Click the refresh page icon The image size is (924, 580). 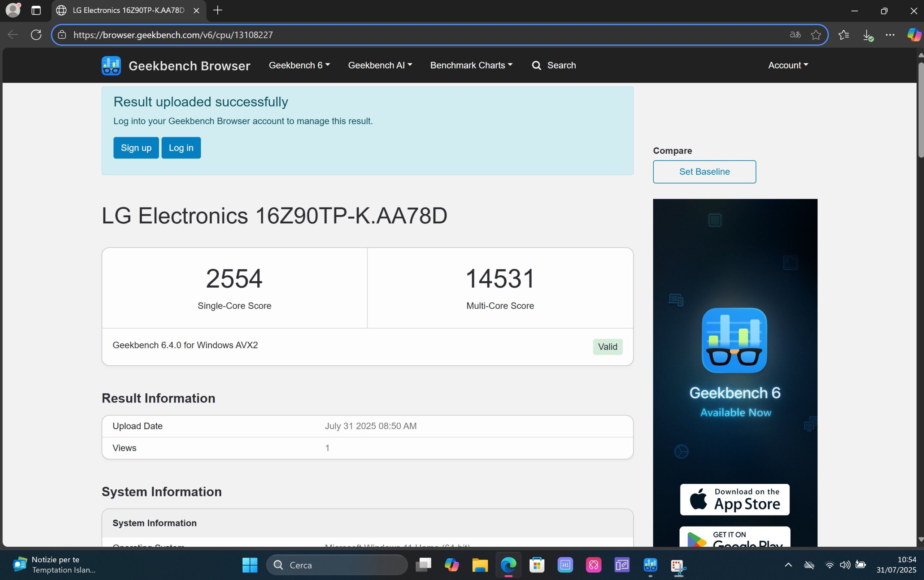tap(36, 35)
